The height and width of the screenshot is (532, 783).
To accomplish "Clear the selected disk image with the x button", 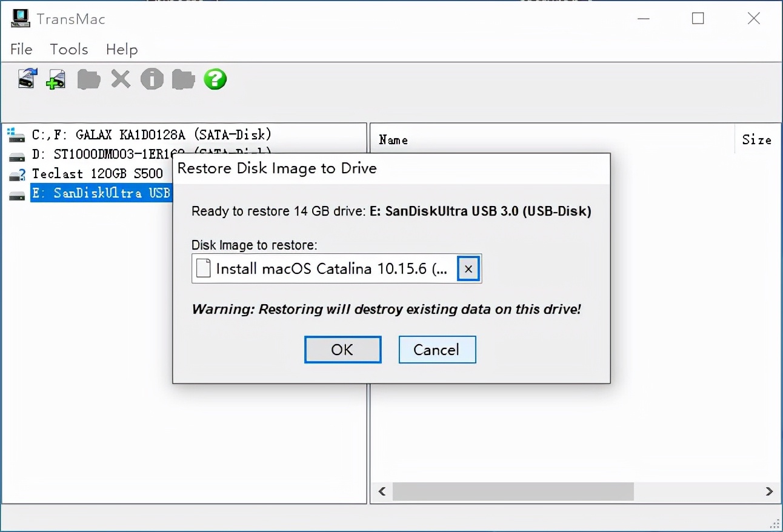I will pyautogui.click(x=467, y=268).
